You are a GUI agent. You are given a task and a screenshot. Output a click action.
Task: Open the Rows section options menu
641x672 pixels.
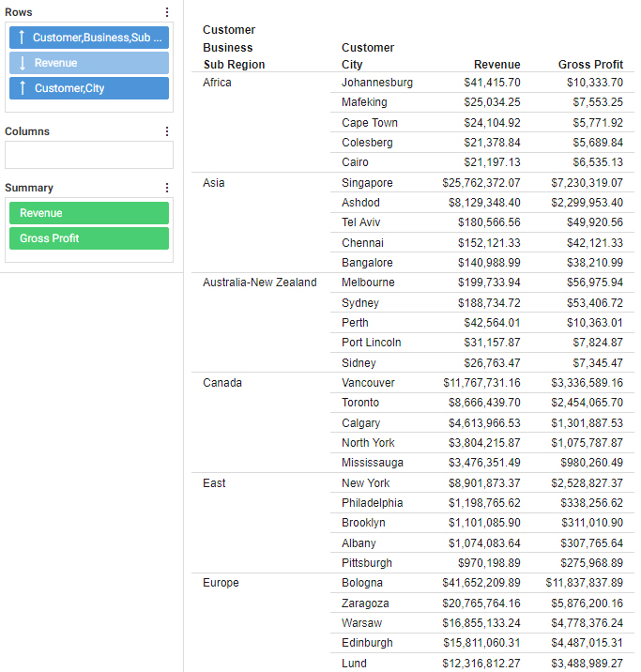(x=167, y=12)
